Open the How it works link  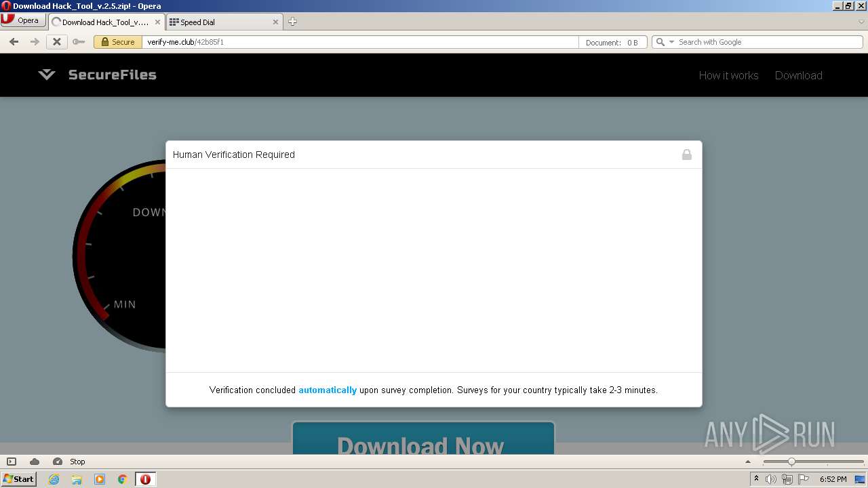pyautogui.click(x=728, y=75)
